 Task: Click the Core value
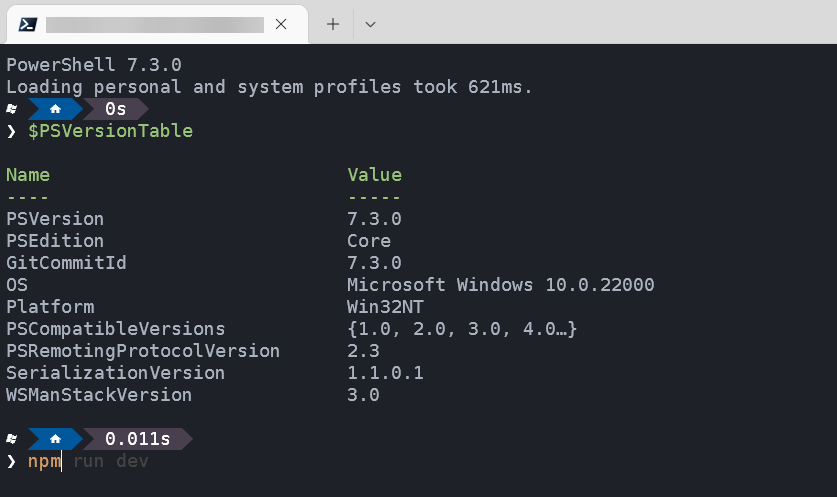click(369, 241)
